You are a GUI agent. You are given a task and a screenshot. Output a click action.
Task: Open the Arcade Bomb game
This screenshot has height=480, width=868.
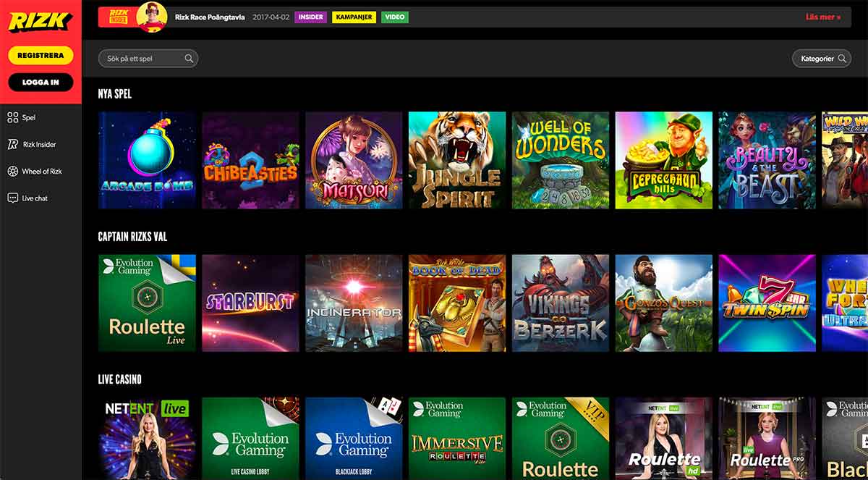147,160
